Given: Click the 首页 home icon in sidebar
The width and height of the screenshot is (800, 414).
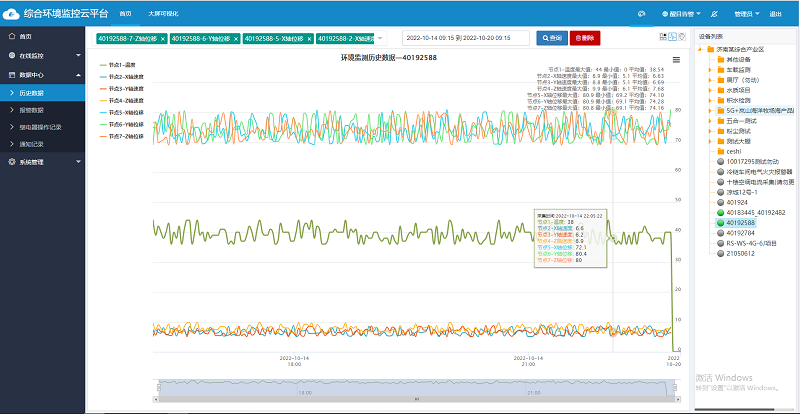Looking at the screenshot, I should coord(12,36).
